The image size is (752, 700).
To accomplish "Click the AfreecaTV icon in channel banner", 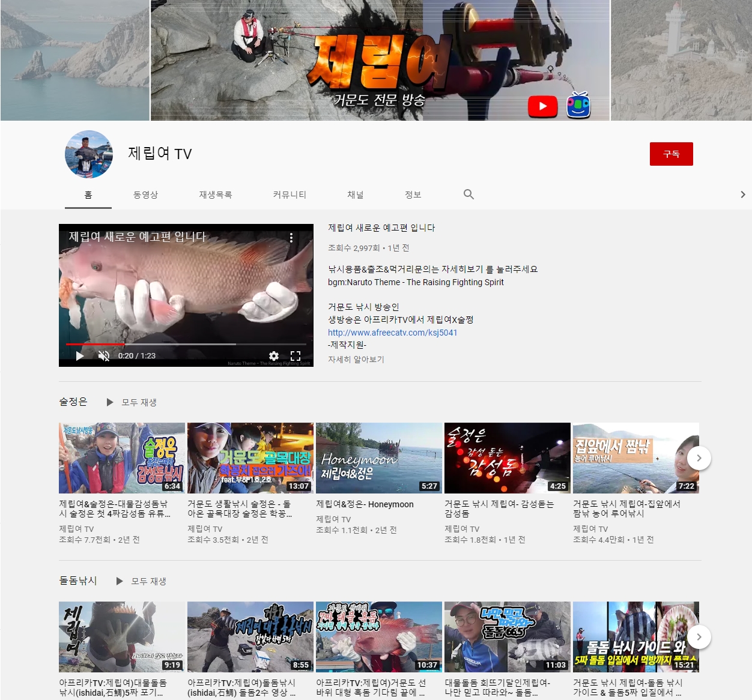I will click(x=578, y=105).
